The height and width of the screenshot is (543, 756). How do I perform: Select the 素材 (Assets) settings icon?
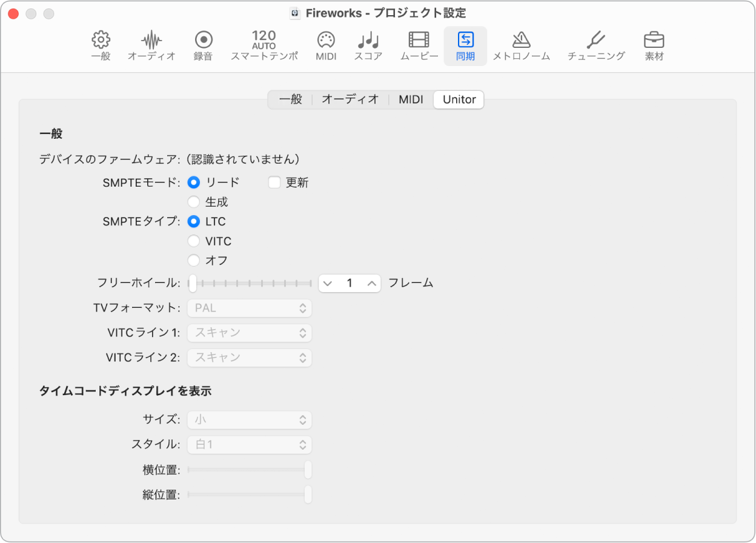tap(654, 45)
